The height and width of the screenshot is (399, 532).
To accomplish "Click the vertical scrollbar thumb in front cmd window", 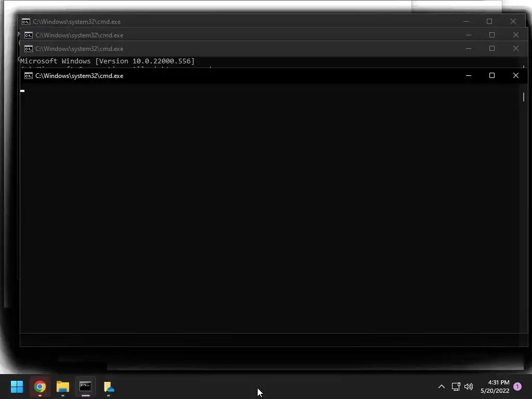I will (x=524, y=97).
